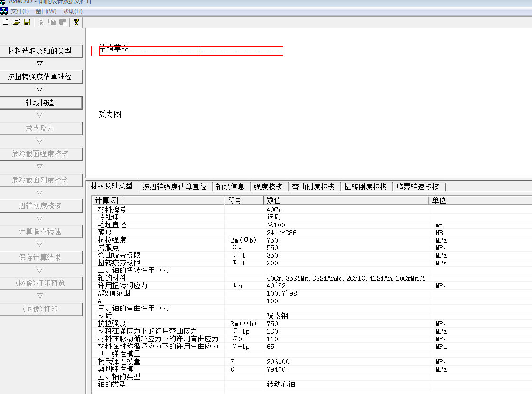
Task: Click the New file toolbar icon
Action: point(5,22)
